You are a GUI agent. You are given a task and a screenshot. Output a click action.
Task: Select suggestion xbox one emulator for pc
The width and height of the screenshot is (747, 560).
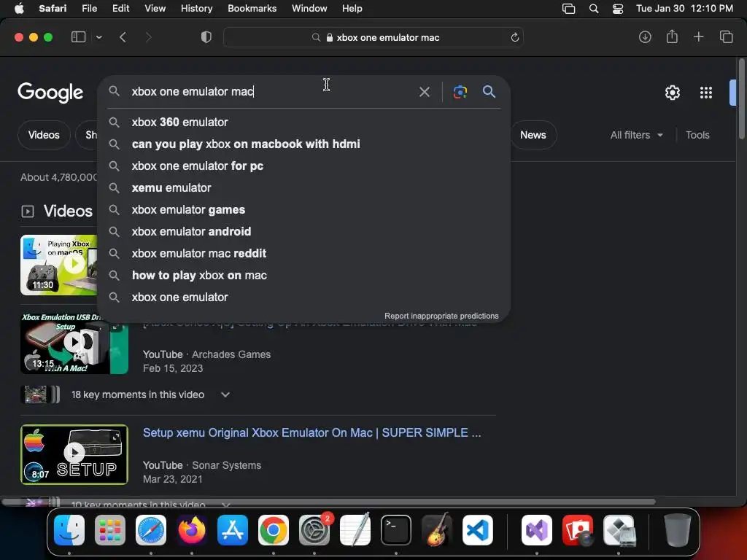pos(303,166)
